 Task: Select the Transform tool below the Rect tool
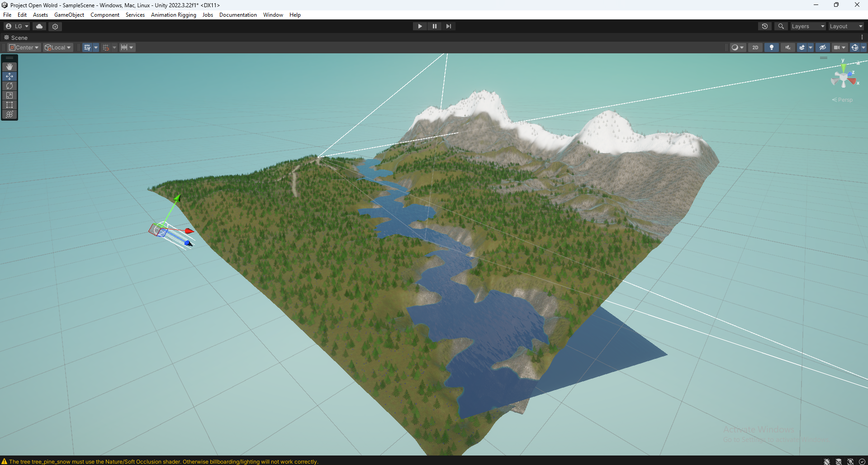pos(9,114)
